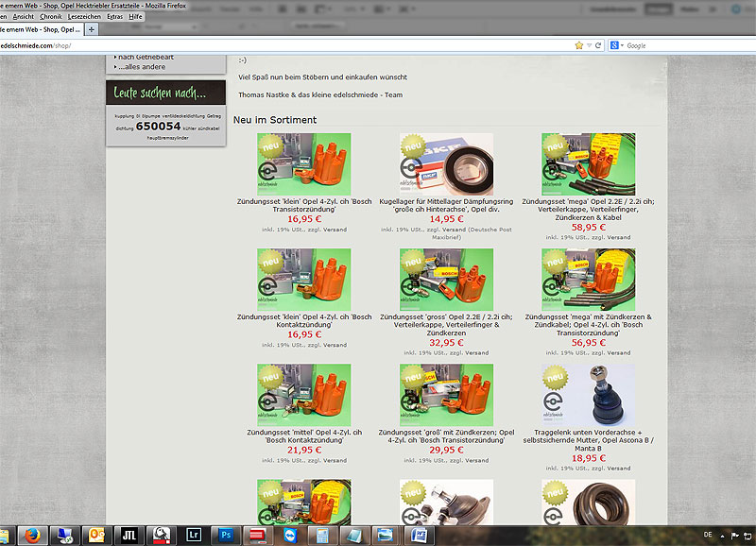
Task: Launch Photoshop from the taskbar
Action: pyautogui.click(x=226, y=533)
